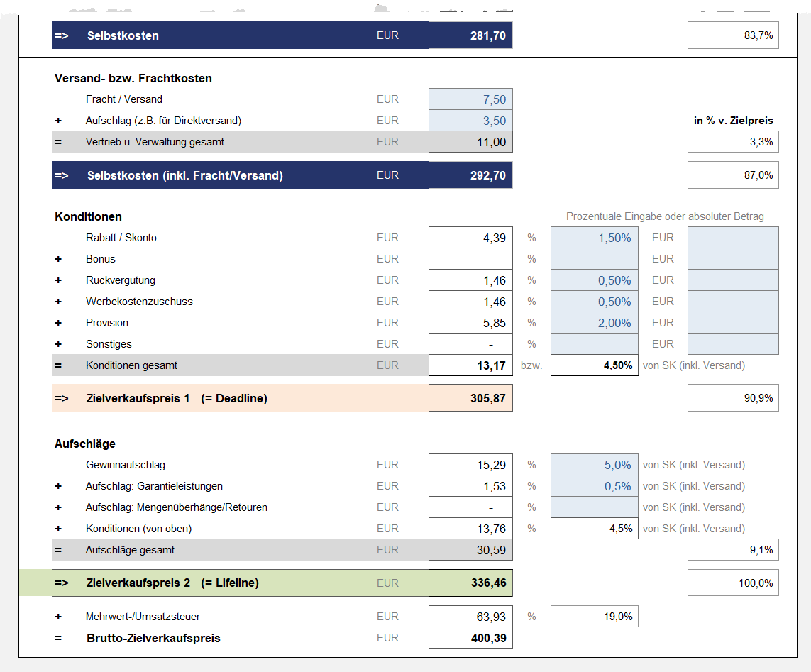Click the Zielverkaufspreis 2 Lifeline value 336,46

(470, 583)
